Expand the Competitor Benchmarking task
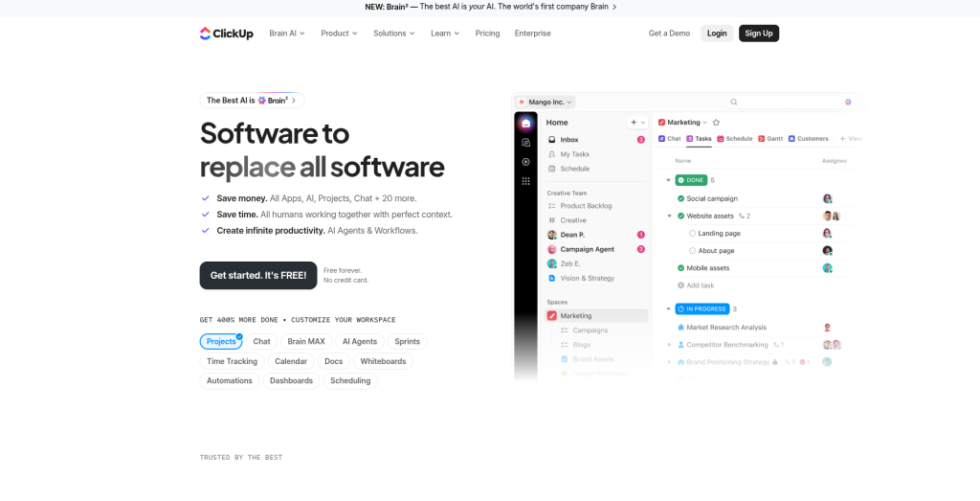Image resolution: width=980 pixels, height=501 pixels. click(669, 345)
